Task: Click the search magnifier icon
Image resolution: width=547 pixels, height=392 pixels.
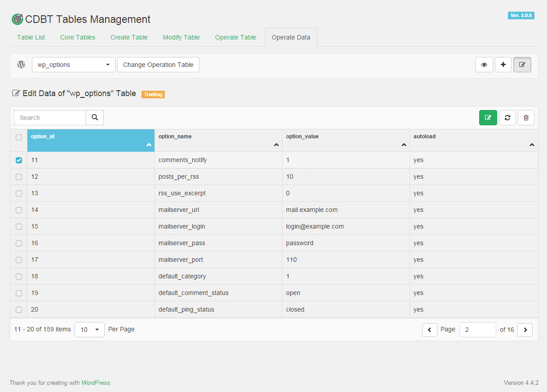Action: click(95, 118)
